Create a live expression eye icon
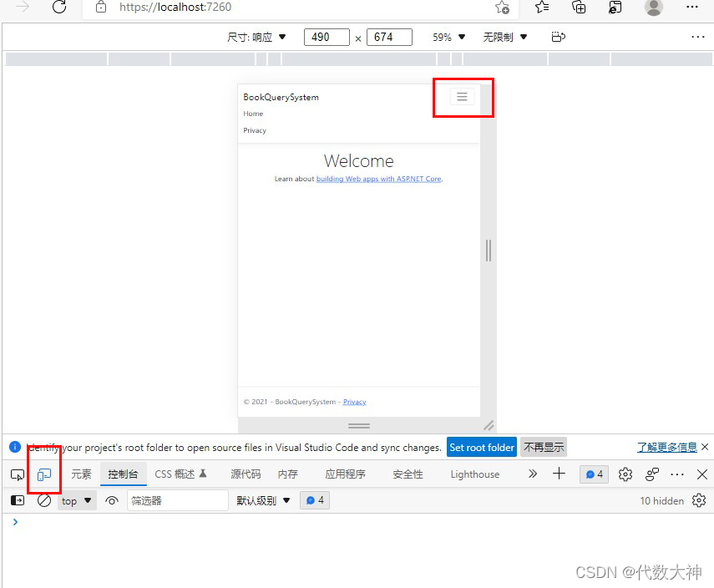The image size is (714, 588). click(112, 500)
